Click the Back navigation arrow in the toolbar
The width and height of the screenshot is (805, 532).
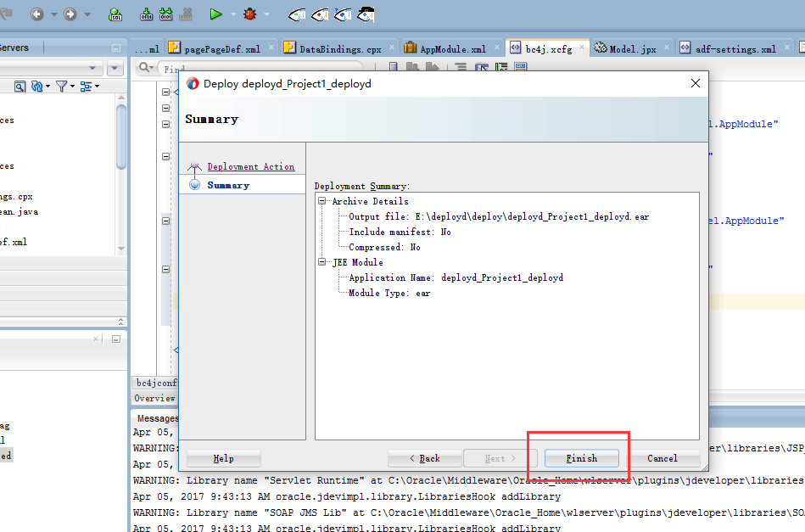pyautogui.click(x=37, y=14)
